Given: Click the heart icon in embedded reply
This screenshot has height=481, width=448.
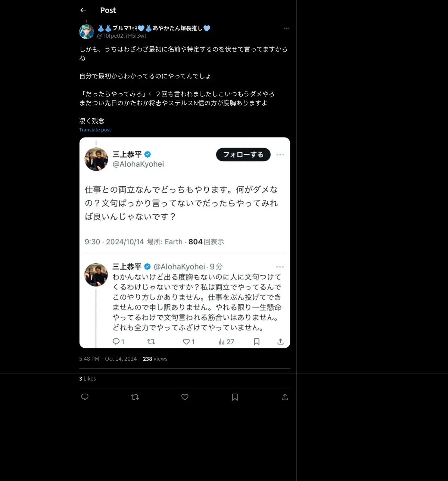Looking at the screenshot, I should (186, 341).
